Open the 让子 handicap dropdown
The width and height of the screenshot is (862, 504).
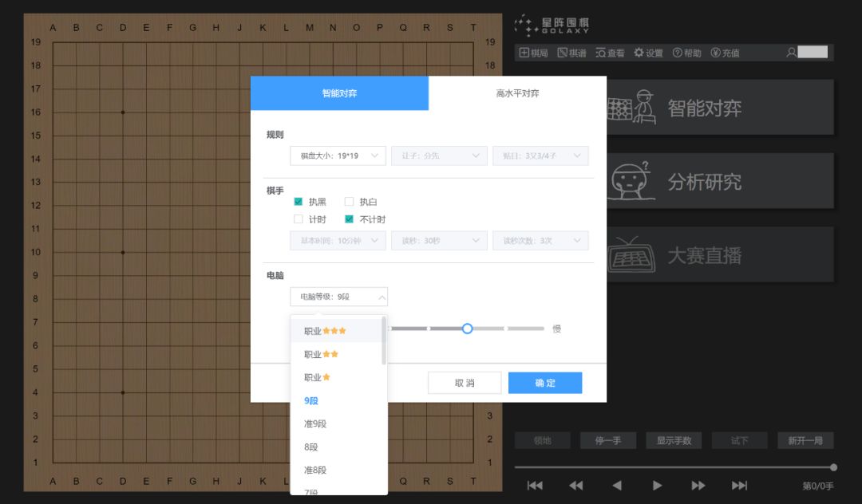pyautogui.click(x=439, y=156)
